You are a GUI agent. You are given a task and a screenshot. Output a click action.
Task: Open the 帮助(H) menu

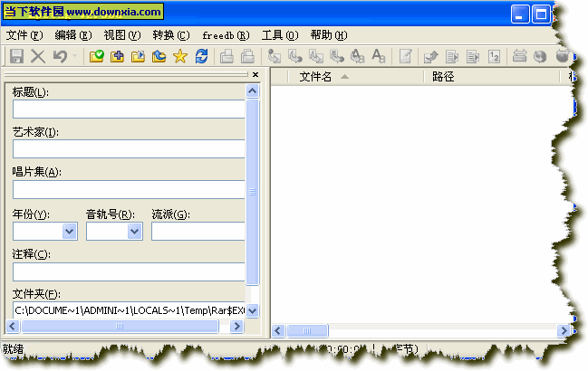tap(329, 35)
